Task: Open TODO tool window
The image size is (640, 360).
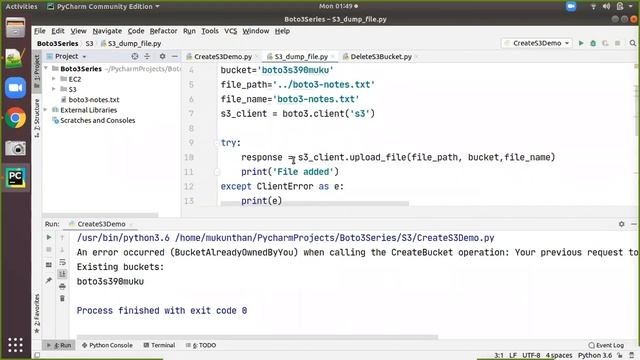Action: pyautogui.click(x=201, y=345)
